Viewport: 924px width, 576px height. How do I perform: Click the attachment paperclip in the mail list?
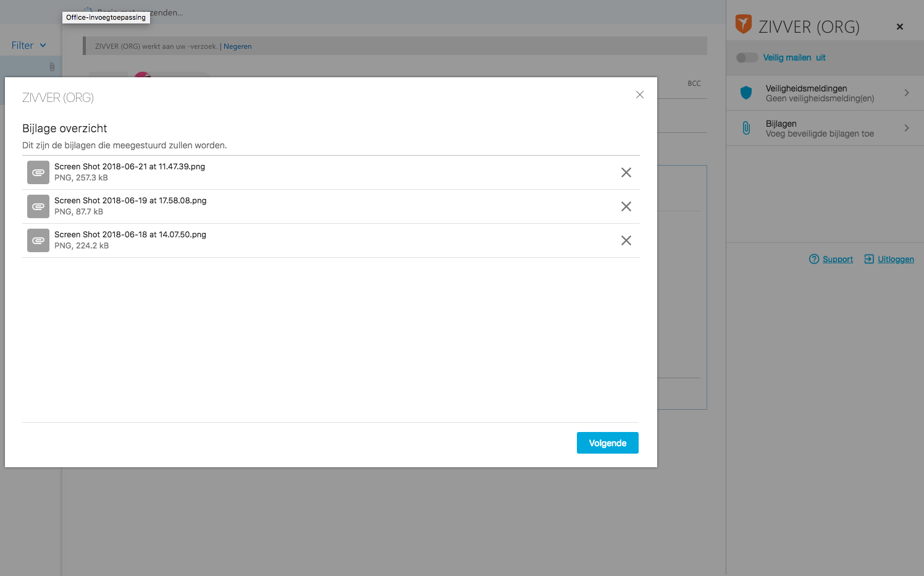pyautogui.click(x=52, y=67)
